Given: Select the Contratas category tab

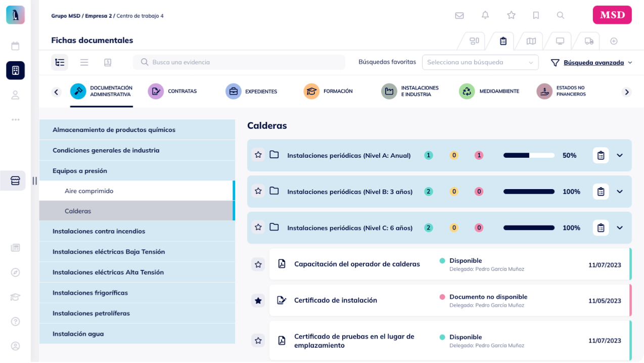Looking at the screenshot, I should click(172, 92).
